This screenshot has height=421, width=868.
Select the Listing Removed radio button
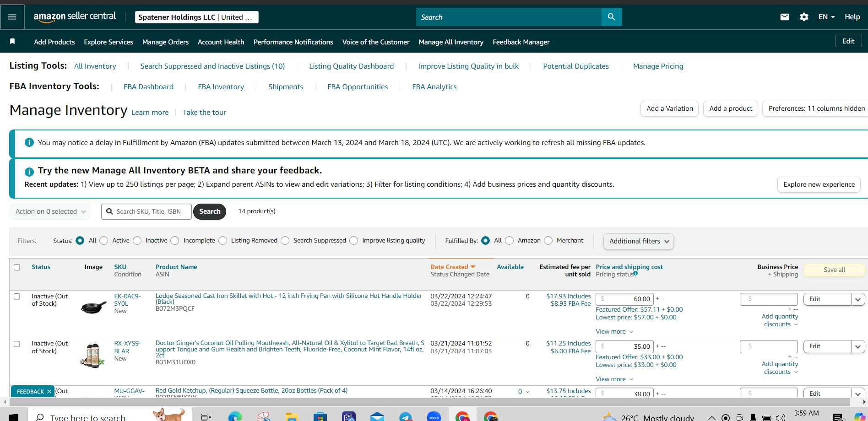coord(223,241)
